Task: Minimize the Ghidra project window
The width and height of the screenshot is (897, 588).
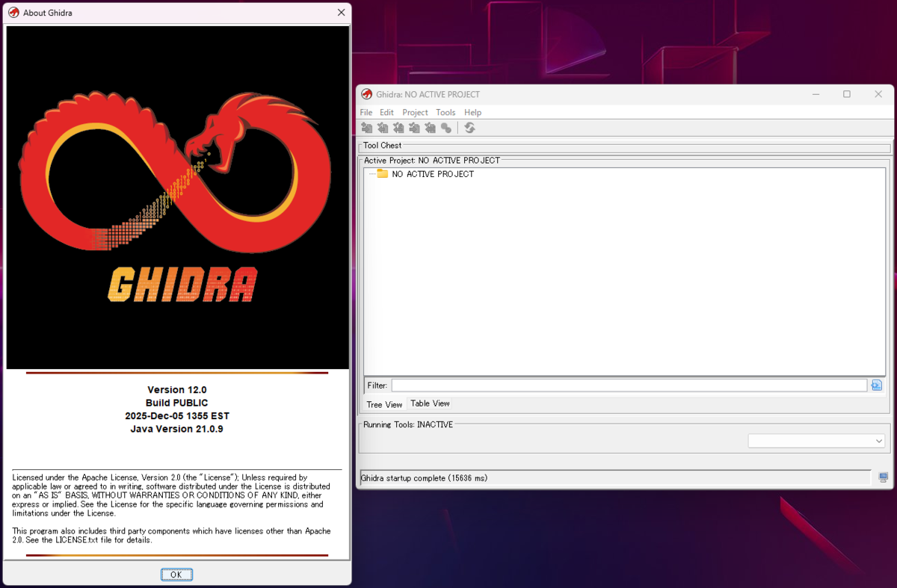Action: tap(816, 94)
